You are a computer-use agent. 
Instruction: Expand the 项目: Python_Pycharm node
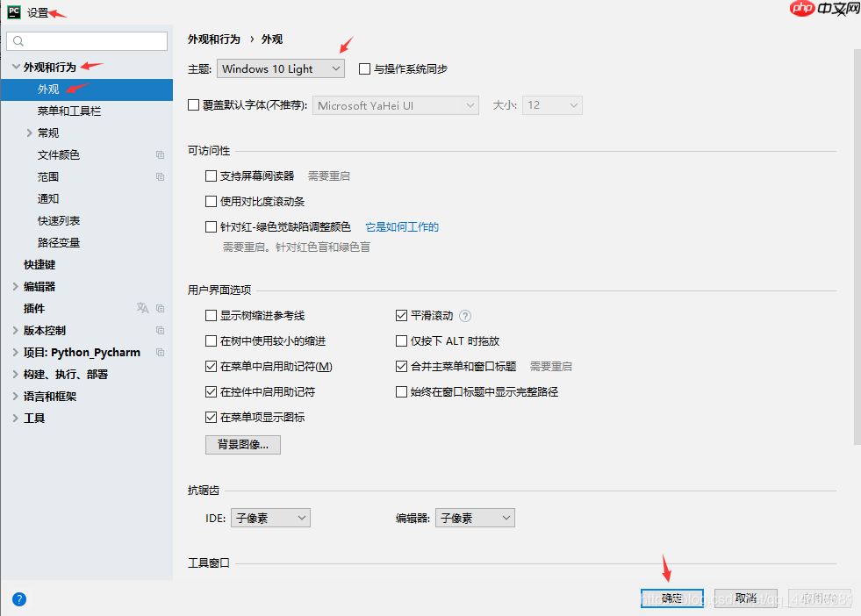[x=16, y=353]
